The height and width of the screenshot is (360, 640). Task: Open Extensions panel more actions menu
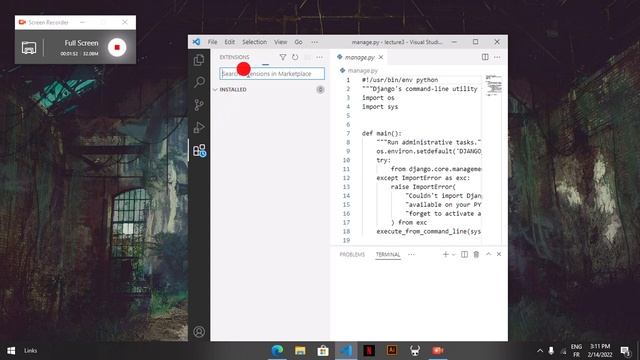click(320, 58)
